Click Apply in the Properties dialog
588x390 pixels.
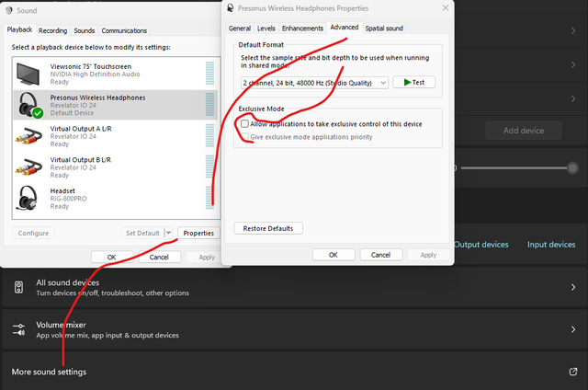(x=428, y=255)
